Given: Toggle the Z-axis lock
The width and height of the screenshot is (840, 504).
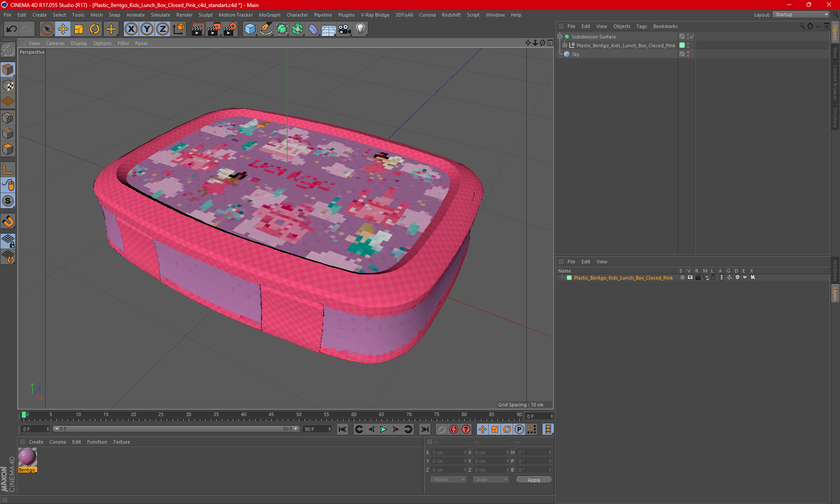Looking at the screenshot, I should coord(163,29).
